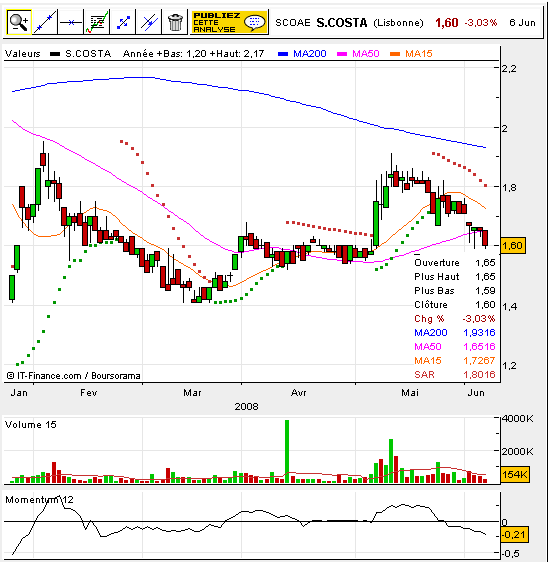Click the MA50 legend label

(366, 54)
